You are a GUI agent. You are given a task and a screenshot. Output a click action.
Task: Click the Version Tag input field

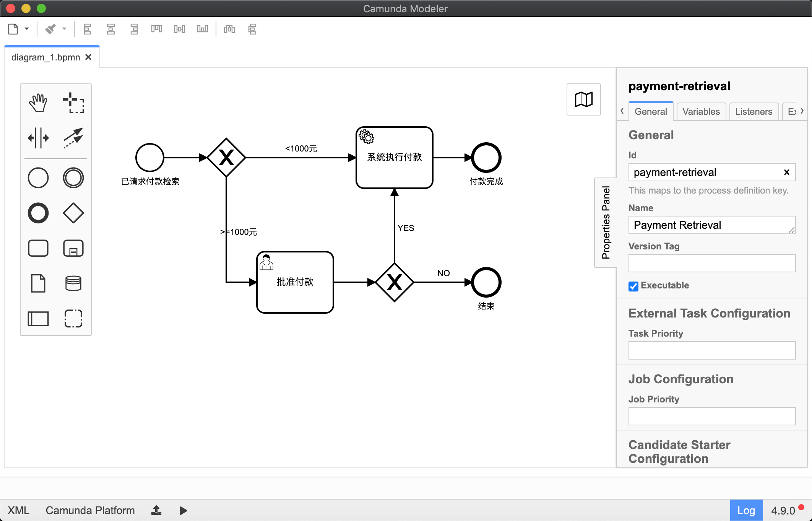[x=712, y=263]
